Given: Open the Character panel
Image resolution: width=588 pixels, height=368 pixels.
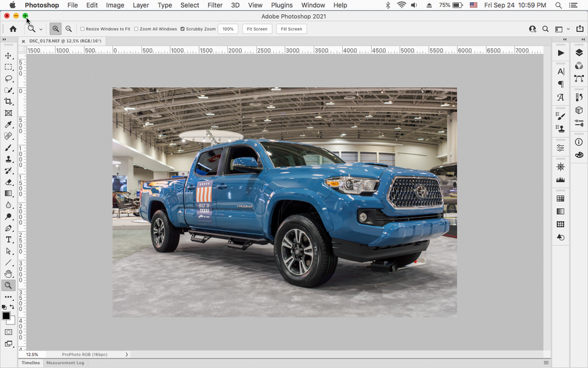Looking at the screenshot, I should (561, 71).
